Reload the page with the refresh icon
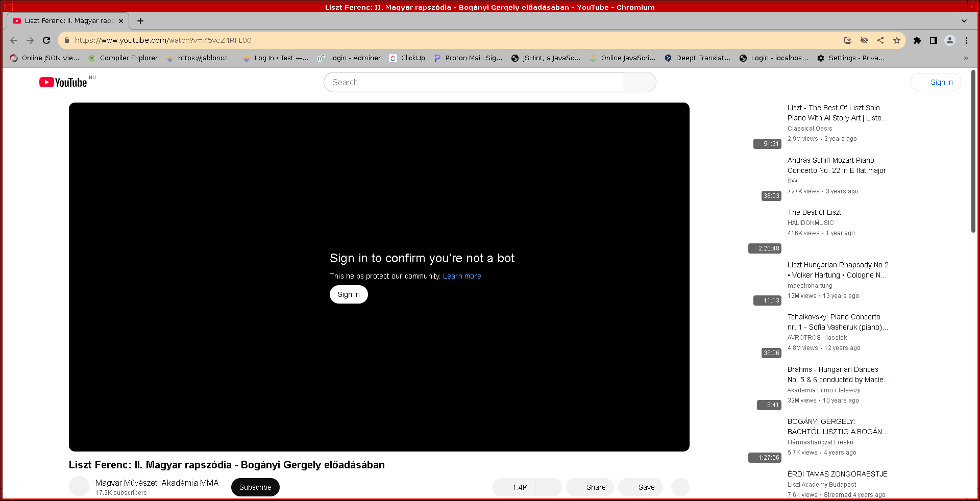The image size is (980, 501). pos(46,40)
